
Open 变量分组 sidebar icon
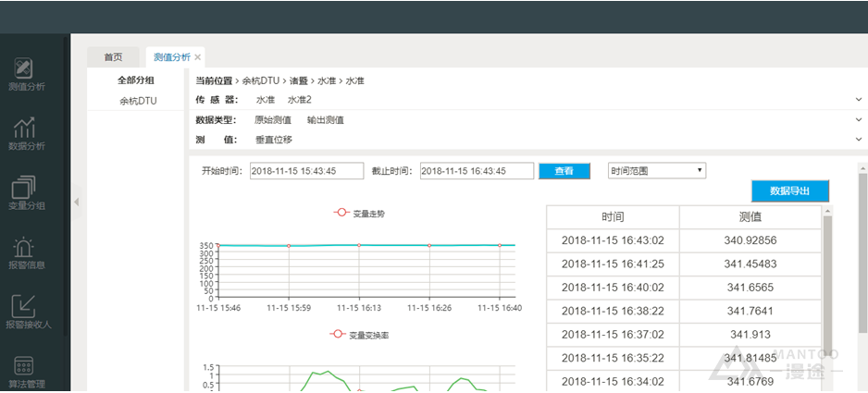[x=25, y=192]
